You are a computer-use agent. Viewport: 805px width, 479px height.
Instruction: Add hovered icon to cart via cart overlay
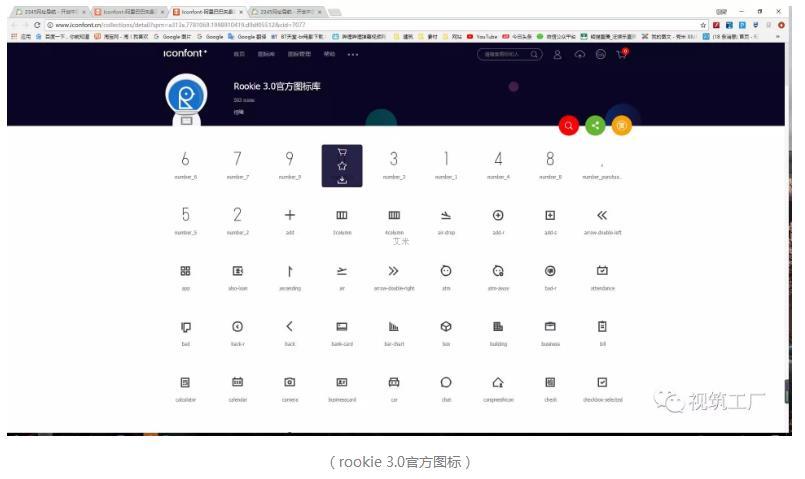click(342, 152)
